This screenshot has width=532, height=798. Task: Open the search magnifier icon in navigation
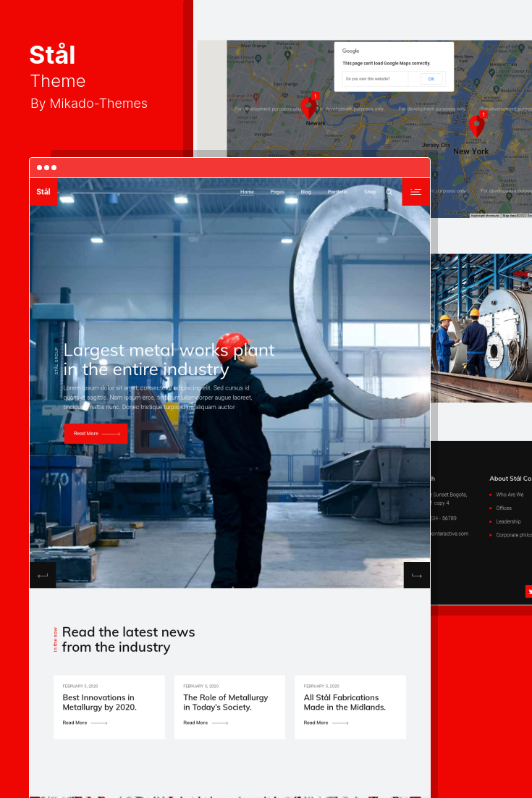[389, 192]
